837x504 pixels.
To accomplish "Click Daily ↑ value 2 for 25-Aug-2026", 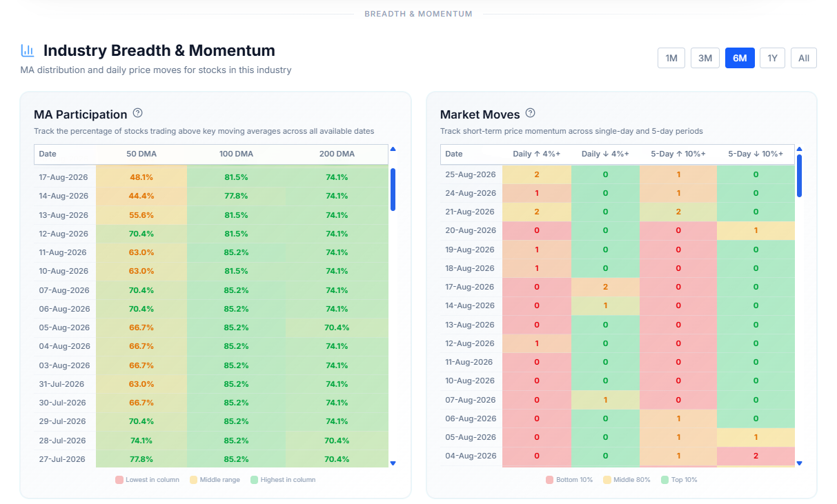I will 537,174.
